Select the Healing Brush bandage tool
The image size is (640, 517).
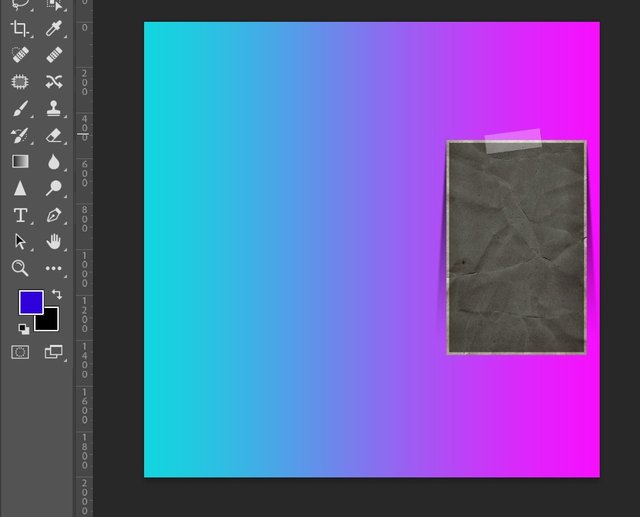[54, 55]
